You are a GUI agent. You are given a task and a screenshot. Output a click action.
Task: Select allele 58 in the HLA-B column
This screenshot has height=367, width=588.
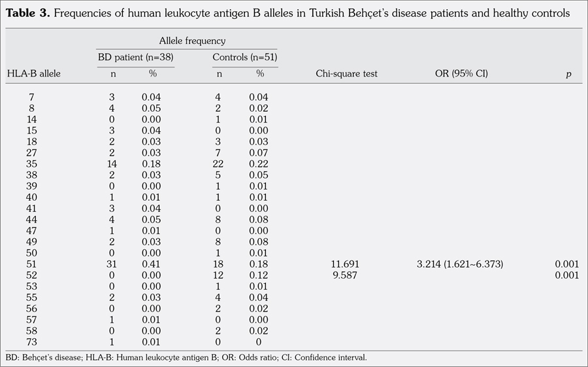click(32, 331)
